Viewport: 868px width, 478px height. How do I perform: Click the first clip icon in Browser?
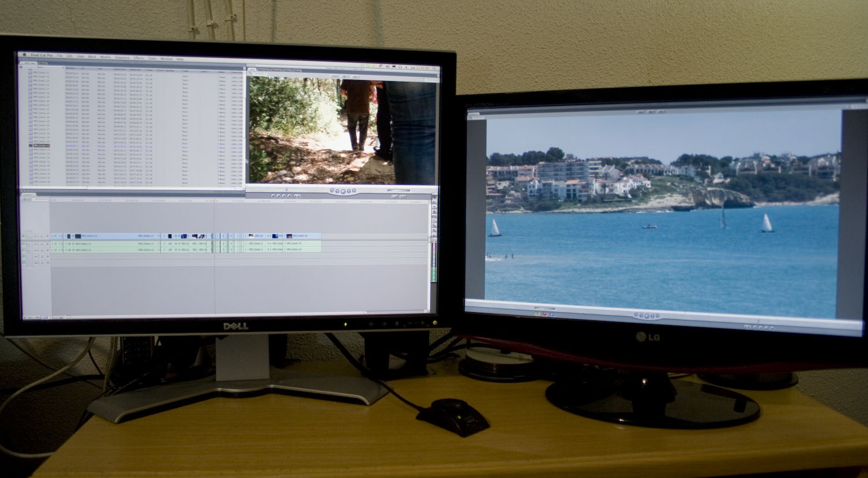[31, 73]
